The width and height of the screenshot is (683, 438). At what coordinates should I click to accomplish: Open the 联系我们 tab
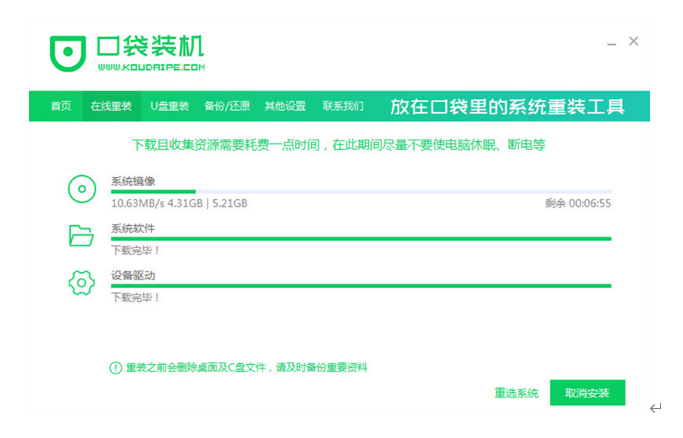click(343, 106)
